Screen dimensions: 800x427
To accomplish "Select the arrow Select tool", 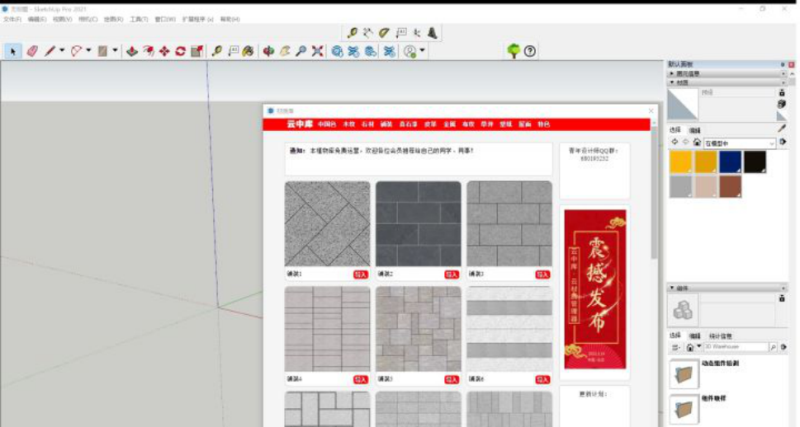I will coord(13,51).
